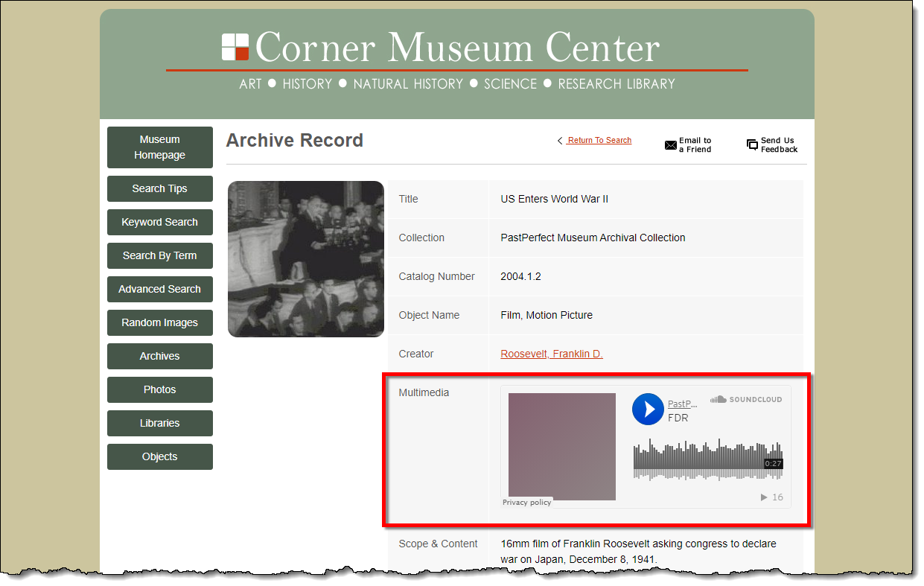The image size is (924, 586).
Task: Select Keyword Search in the sidebar
Action: [x=159, y=222]
